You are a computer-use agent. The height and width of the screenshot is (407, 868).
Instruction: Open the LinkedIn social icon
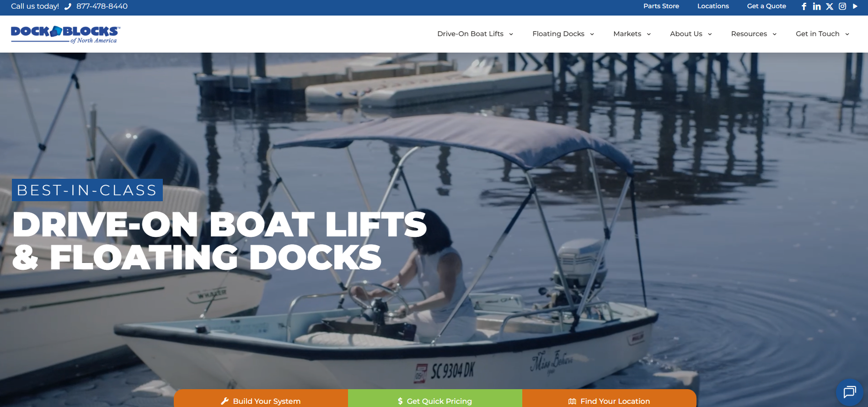[817, 6]
